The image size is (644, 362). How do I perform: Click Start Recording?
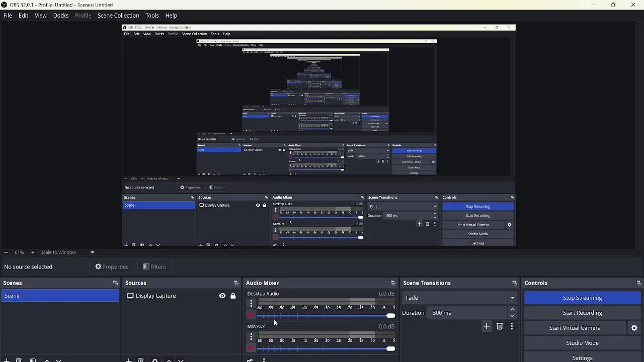[582, 313]
